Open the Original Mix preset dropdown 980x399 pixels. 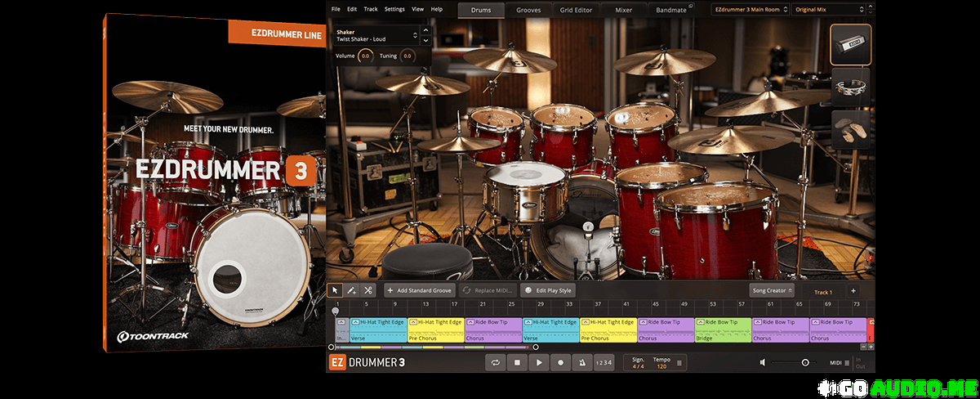831,10
